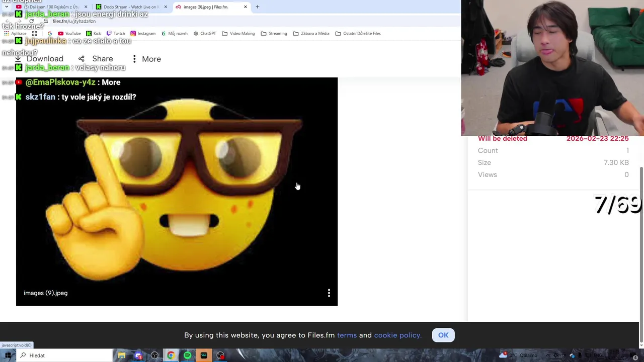The image size is (644, 362).
Task: Close the Dodo Stream Kick tab
Action: 166,7
